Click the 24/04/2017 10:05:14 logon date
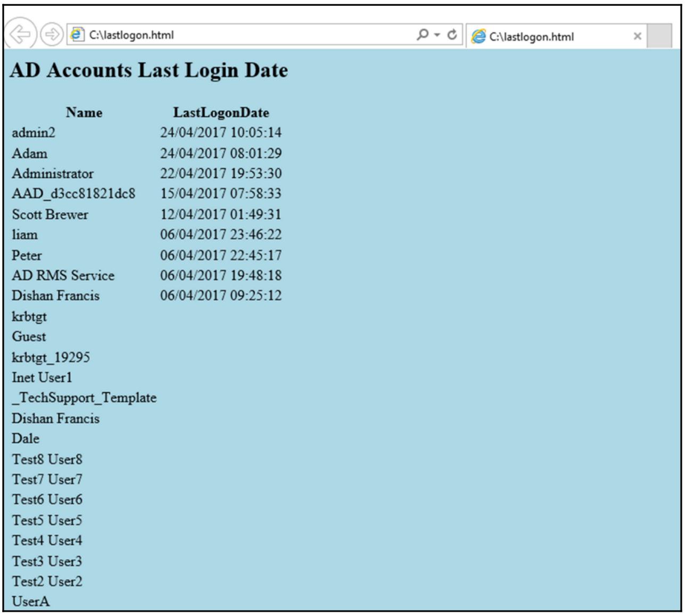 (221, 133)
